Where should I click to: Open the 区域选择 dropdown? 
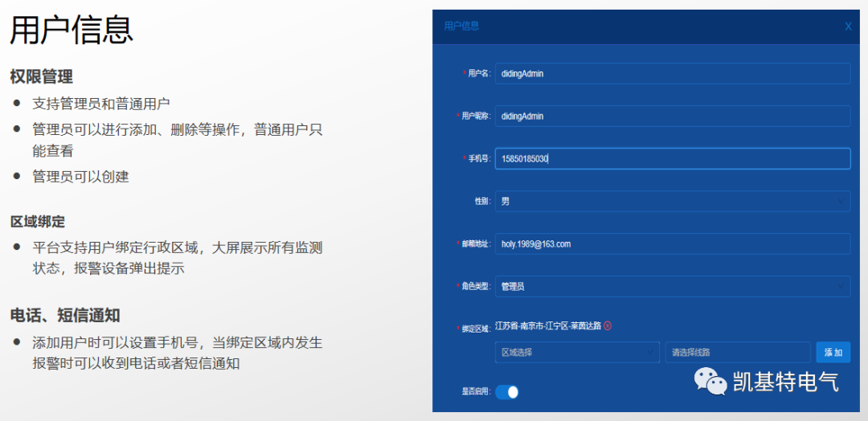click(577, 352)
